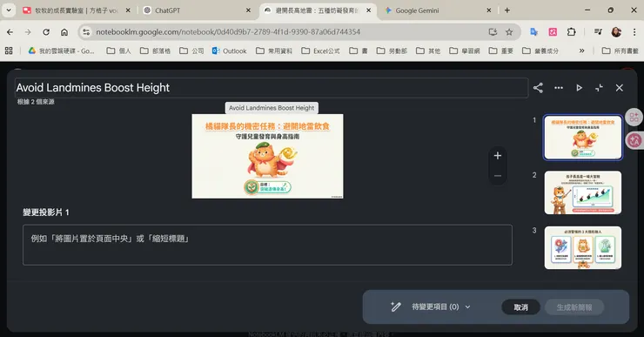Click the blue translate extension icon
The image size is (644, 337).
click(x=534, y=32)
